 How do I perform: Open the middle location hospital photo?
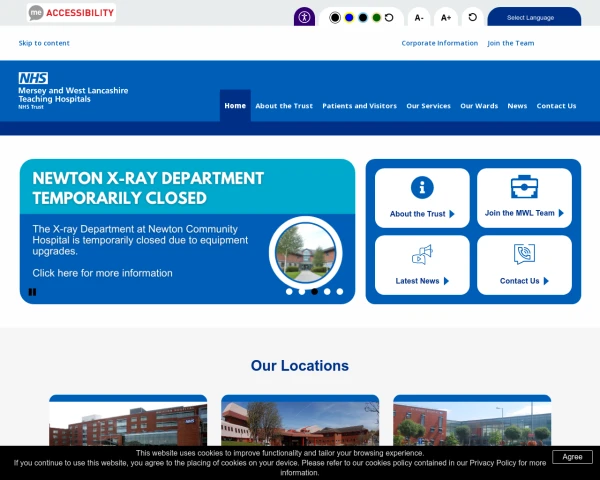pyautogui.click(x=300, y=423)
